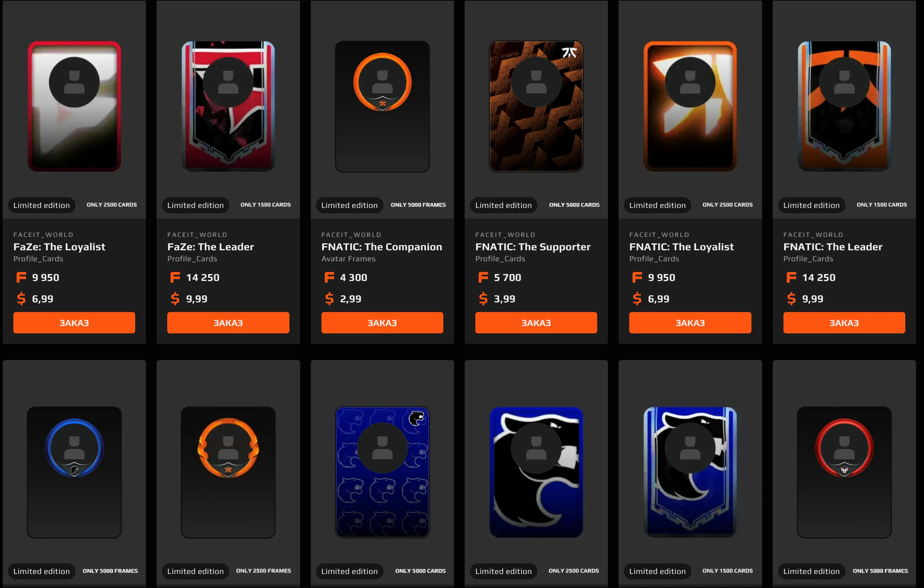Click the orange F points icon under FaZe: The Loyalist
Image resolution: width=924 pixels, height=588 pixels.
(x=21, y=277)
